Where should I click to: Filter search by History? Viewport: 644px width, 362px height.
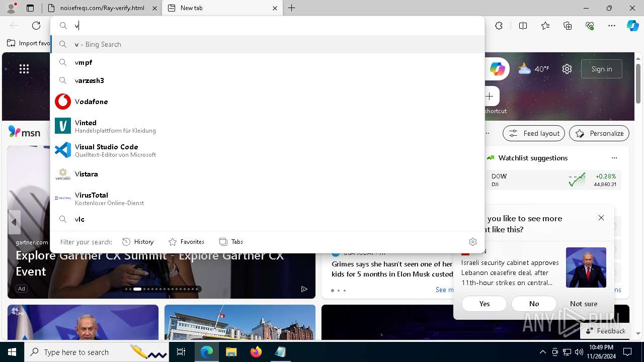click(x=138, y=242)
